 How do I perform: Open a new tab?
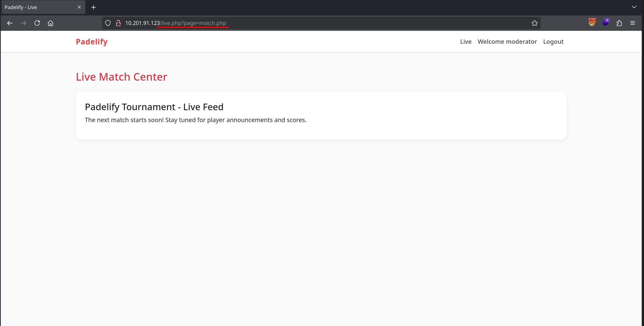click(x=93, y=7)
